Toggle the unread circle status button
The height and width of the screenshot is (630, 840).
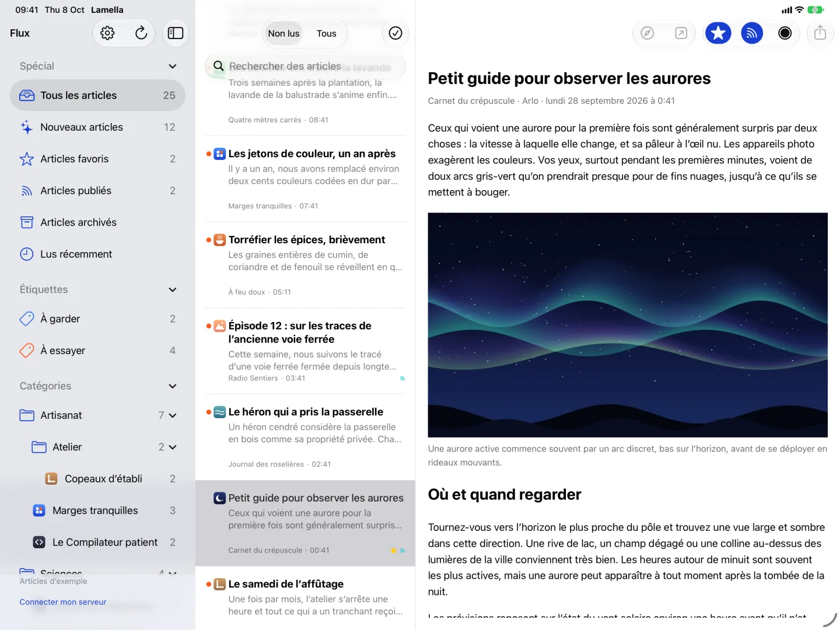785,33
